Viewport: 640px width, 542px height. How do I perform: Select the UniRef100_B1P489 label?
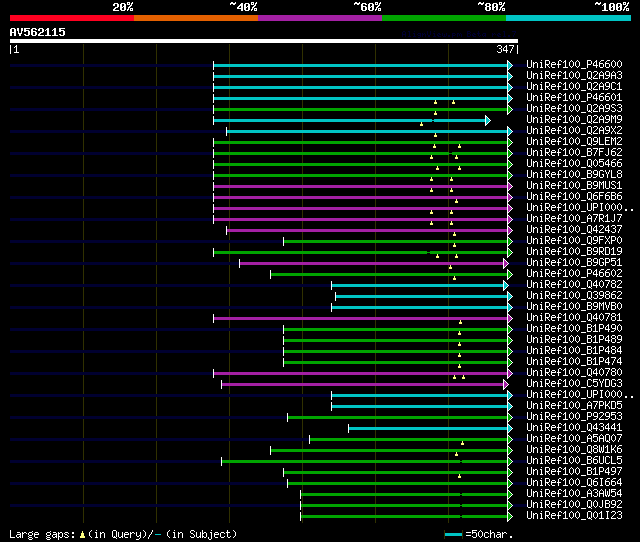point(574,340)
